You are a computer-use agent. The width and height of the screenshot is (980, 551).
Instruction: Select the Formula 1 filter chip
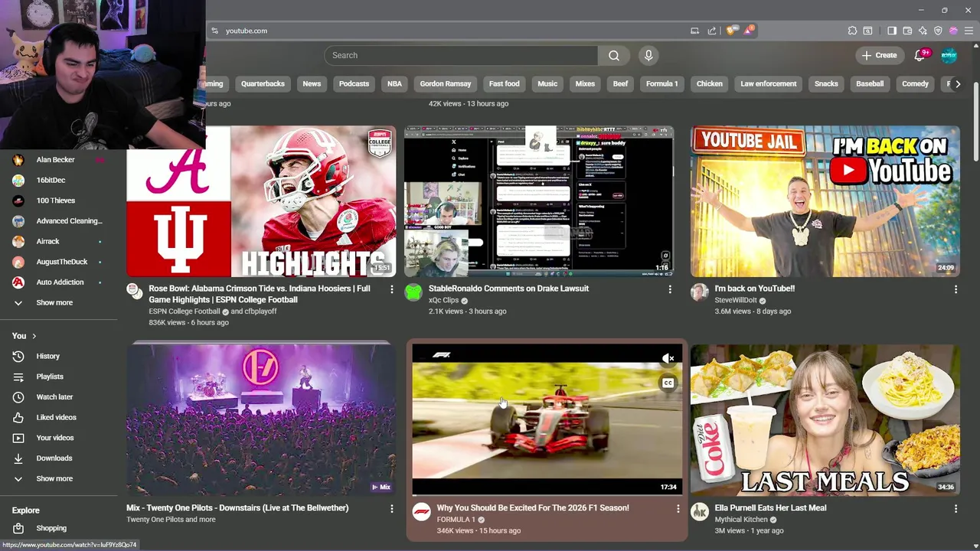(662, 84)
